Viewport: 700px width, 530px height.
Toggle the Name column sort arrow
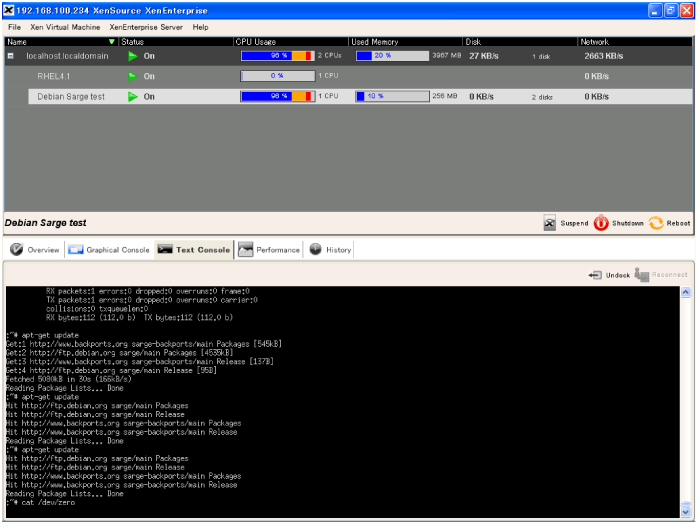coord(112,42)
